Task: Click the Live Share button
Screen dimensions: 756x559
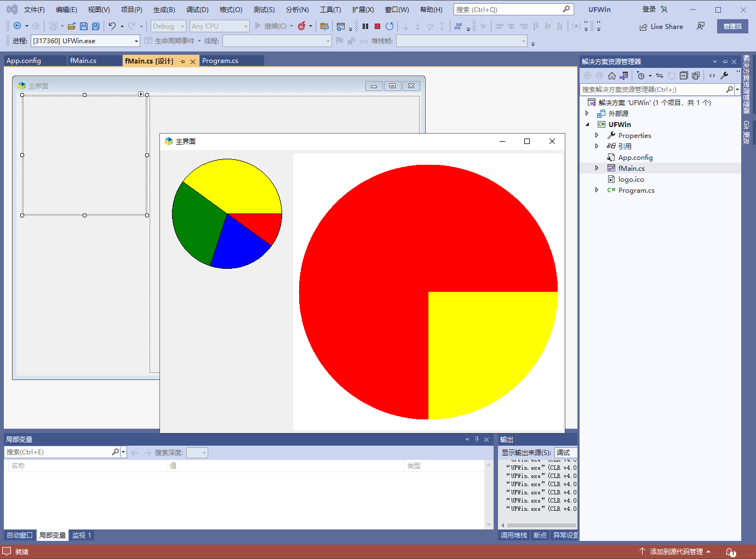Action: pyautogui.click(x=661, y=27)
